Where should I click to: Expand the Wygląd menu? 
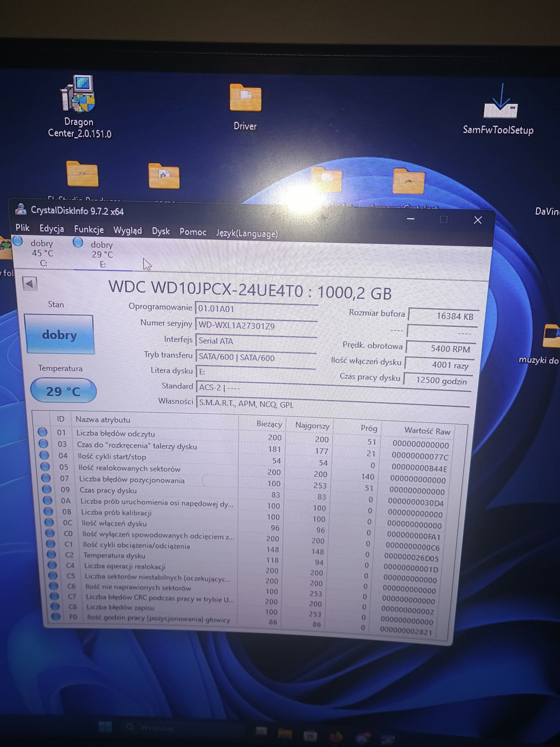pyautogui.click(x=127, y=231)
